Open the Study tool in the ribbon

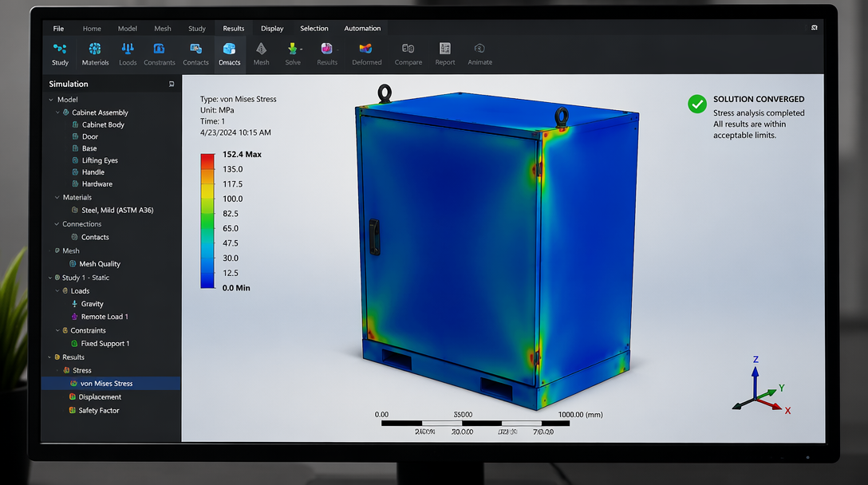tap(60, 54)
